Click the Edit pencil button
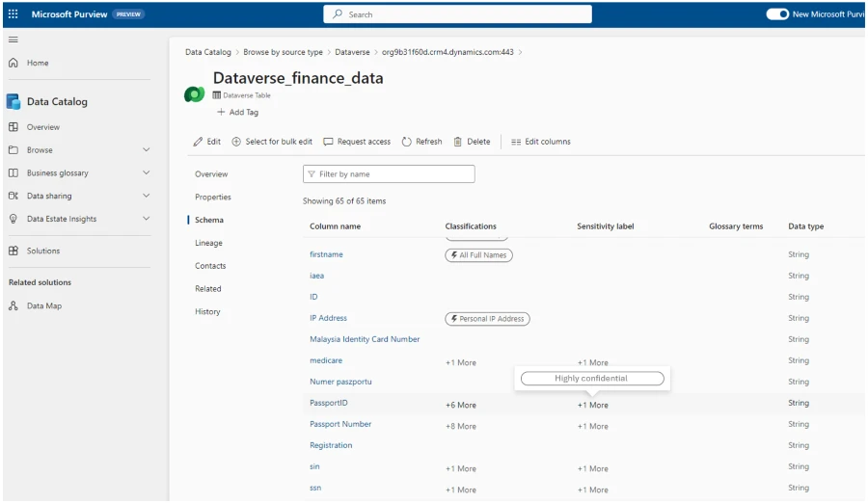Screen dimensions: 868x503 click(x=206, y=142)
